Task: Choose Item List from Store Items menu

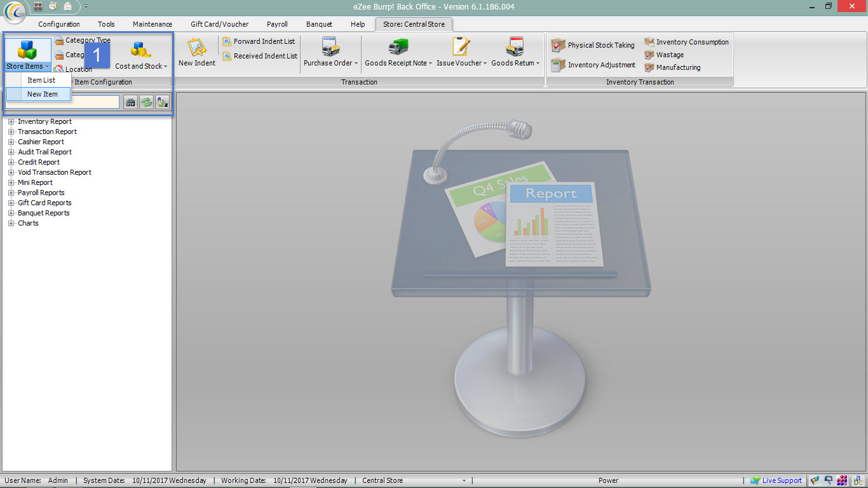Action: (39, 80)
